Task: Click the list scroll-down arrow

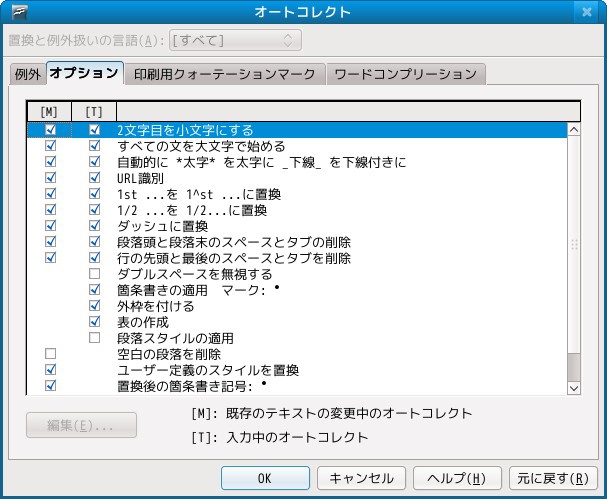Action: [x=574, y=388]
